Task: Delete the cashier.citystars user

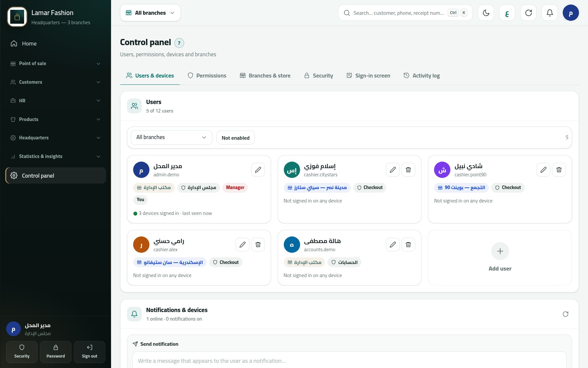Action: tap(408, 170)
